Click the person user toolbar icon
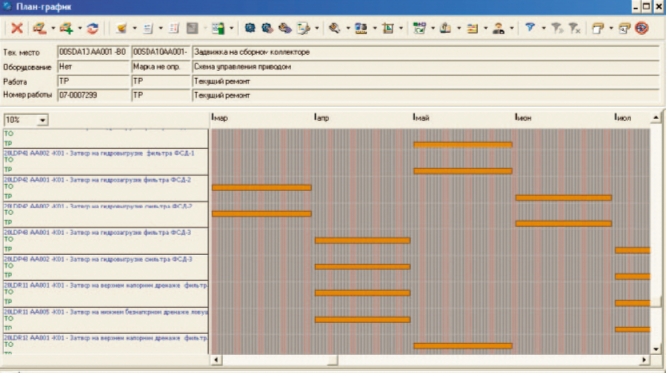The height and width of the screenshot is (376, 668). [498, 29]
